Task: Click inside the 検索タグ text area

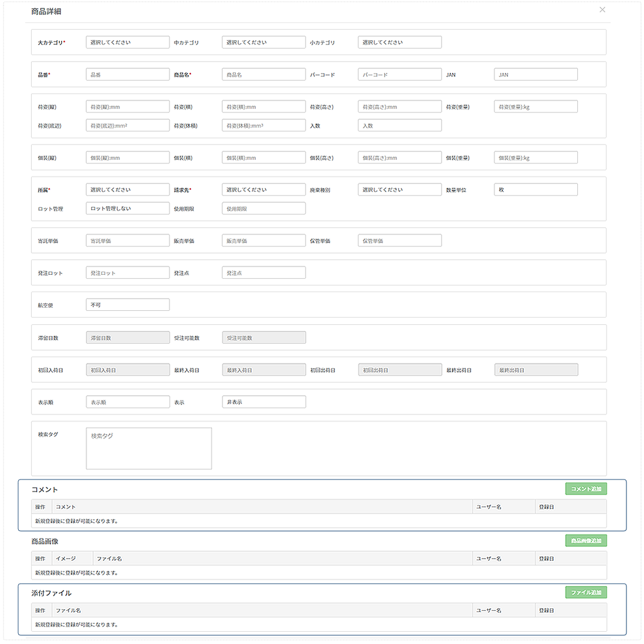Action: point(149,448)
